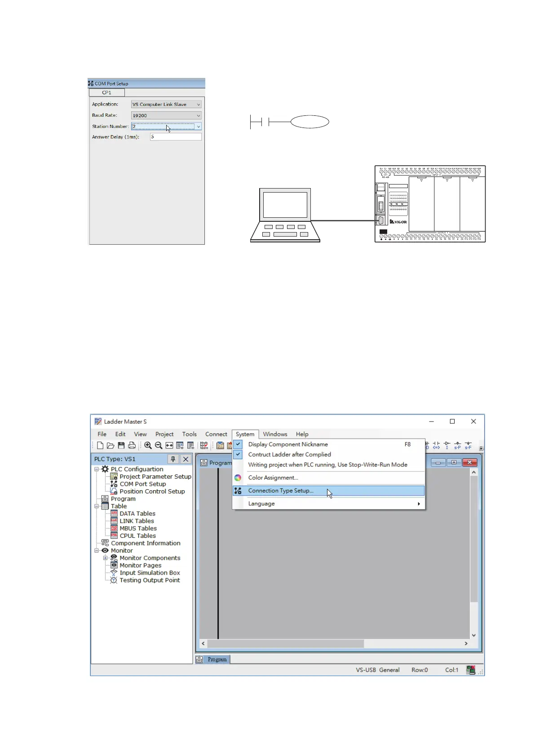Open DATA Tables in project tree
The height and width of the screenshot is (756, 535).
pos(137,514)
